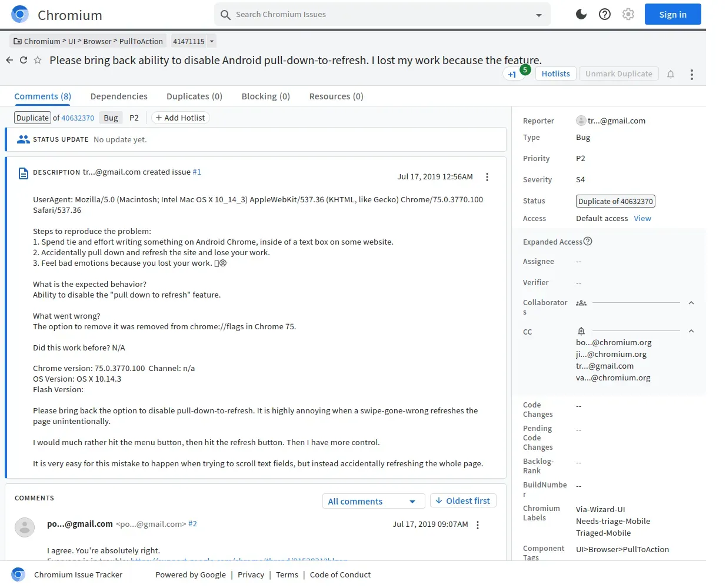Click Needs-triage-Mobile label
Viewport: 726px width, 588px height.
click(x=613, y=521)
